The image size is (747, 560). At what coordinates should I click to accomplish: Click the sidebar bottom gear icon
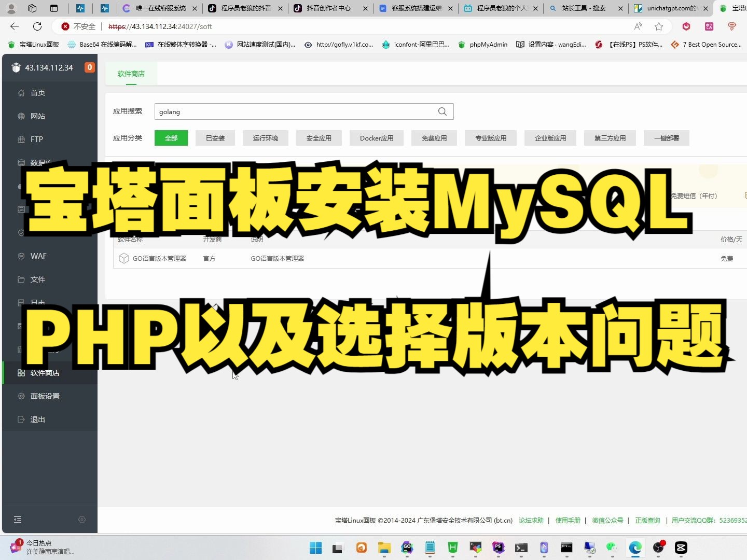(82, 520)
